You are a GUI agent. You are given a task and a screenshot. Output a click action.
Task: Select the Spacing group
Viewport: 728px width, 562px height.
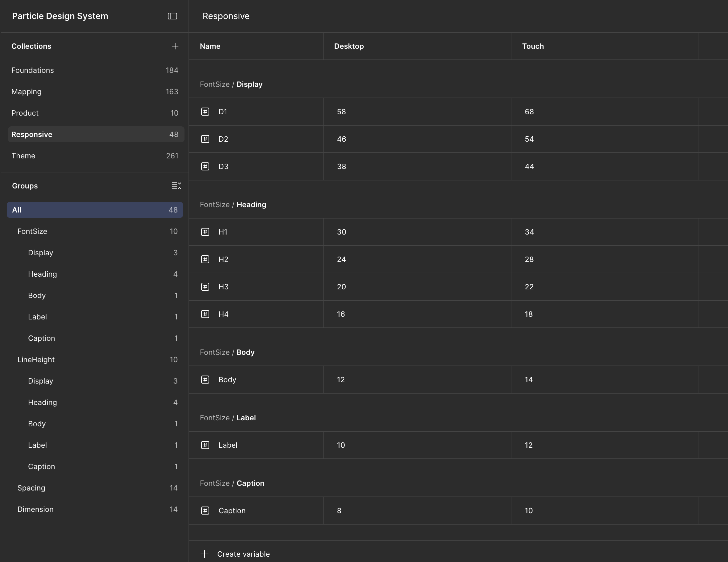point(95,488)
